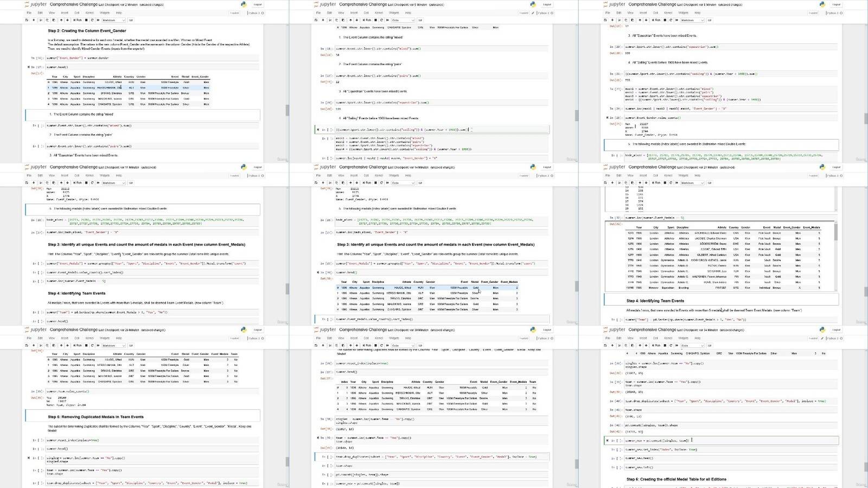This screenshot has height=488, width=868.
Task: Save the 'vor 34 Minuten' notebook
Action: point(606,345)
